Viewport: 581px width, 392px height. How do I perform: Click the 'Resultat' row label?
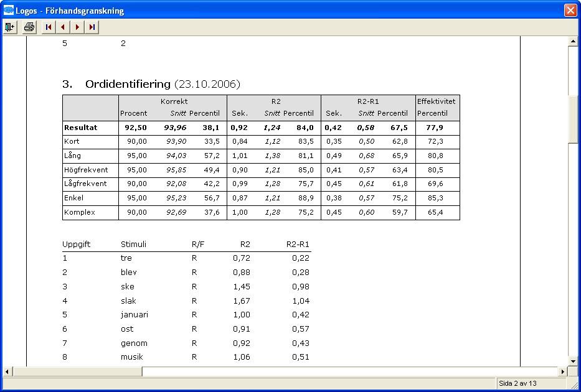(80, 128)
